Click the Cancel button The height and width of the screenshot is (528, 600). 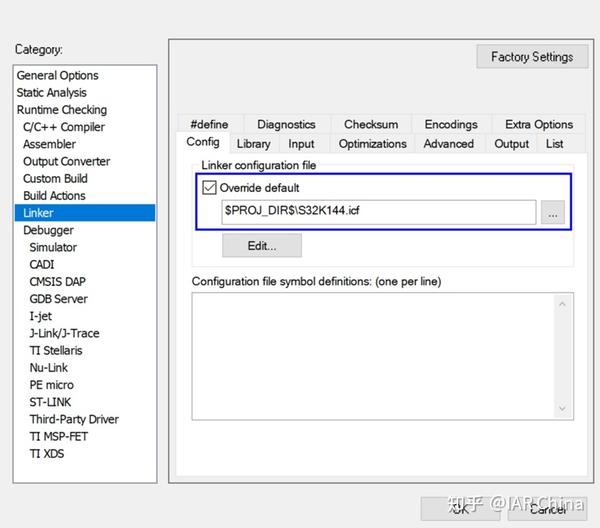point(547,509)
